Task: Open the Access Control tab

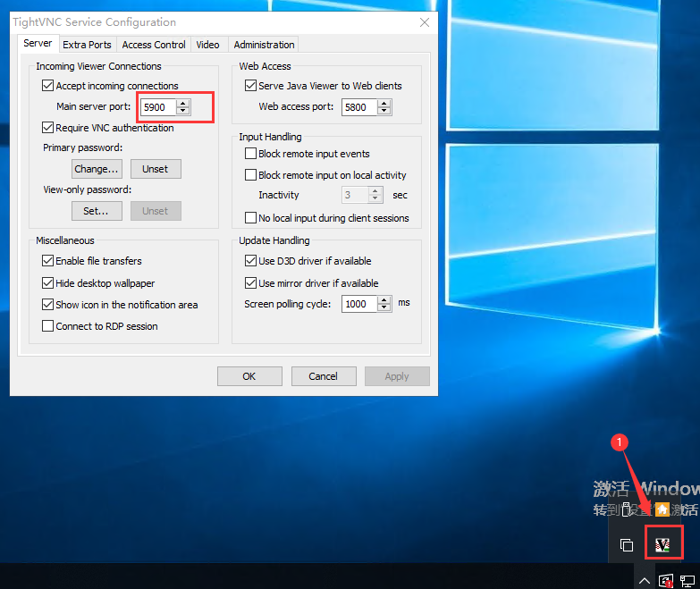Action: (x=154, y=45)
